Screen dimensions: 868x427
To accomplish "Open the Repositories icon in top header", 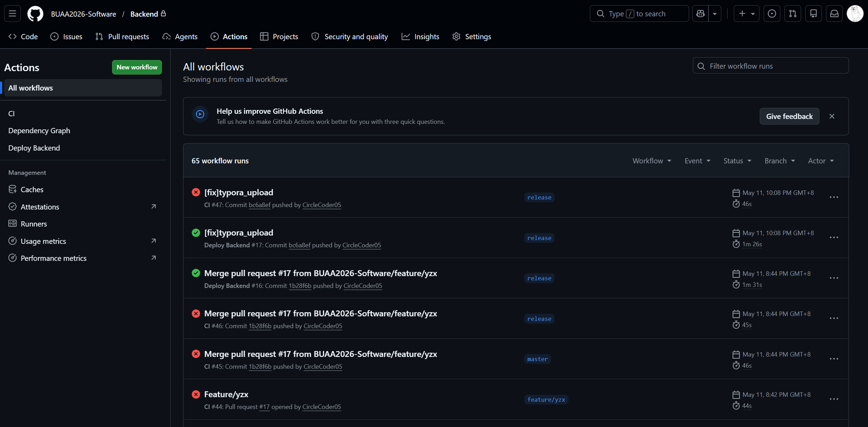I will pos(814,14).
